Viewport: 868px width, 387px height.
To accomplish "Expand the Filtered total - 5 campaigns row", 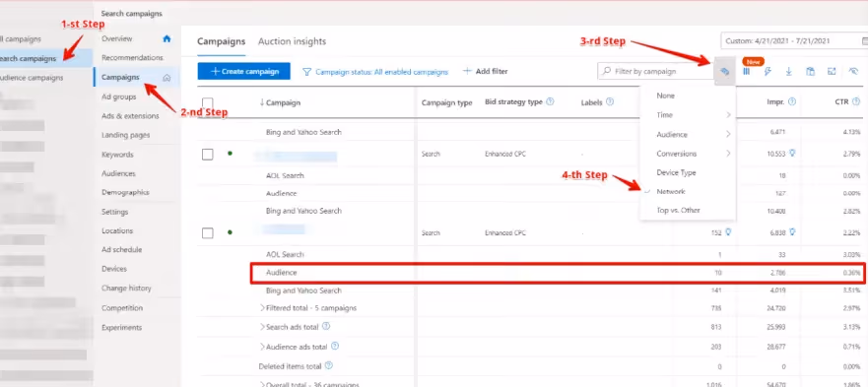I will 262,308.
